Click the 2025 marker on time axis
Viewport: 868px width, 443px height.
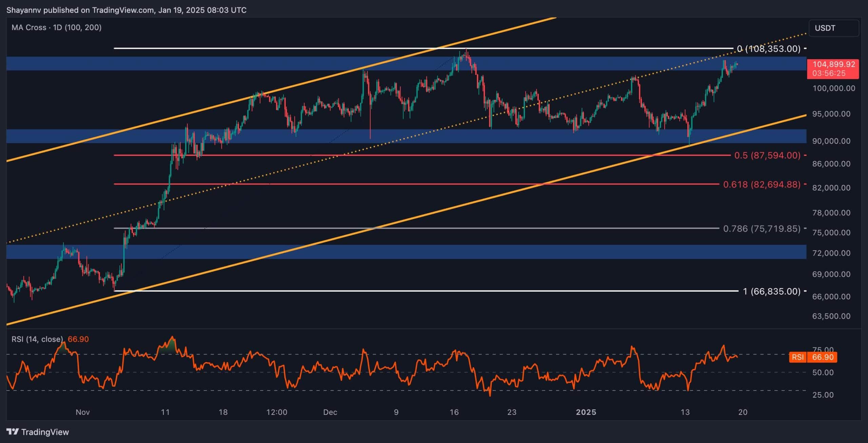pyautogui.click(x=586, y=412)
